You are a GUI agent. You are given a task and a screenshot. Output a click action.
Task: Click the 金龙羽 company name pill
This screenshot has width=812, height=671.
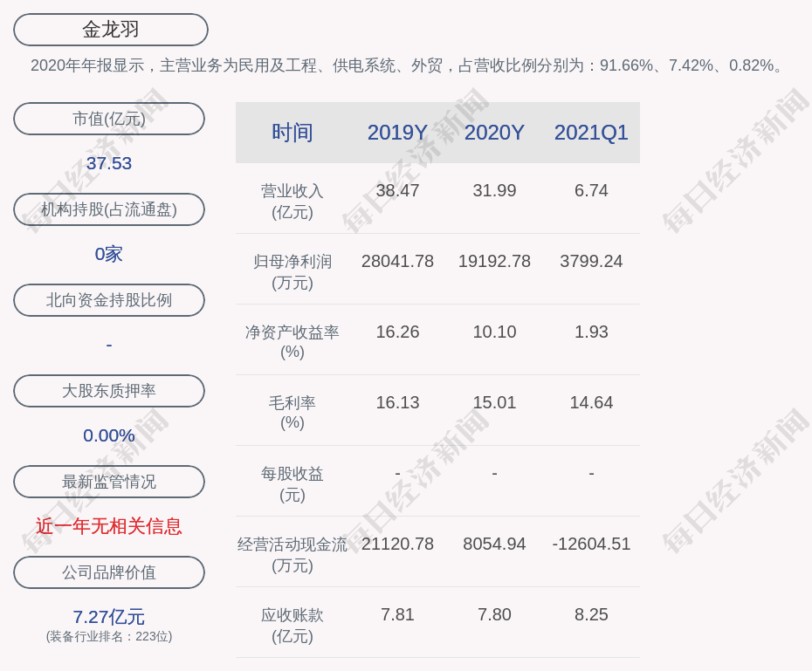coord(111,30)
